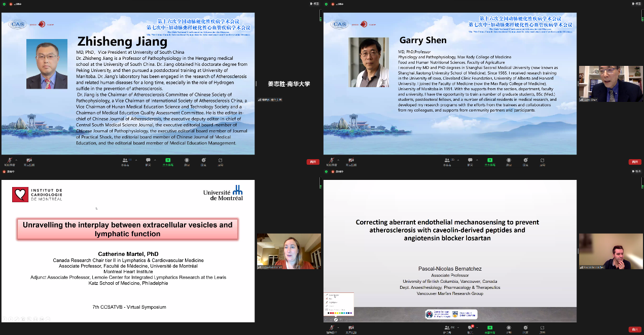644x335 pixels.
Task: Unmute microphone in Zhisheng Jiang meeting window
Action: 9,160
